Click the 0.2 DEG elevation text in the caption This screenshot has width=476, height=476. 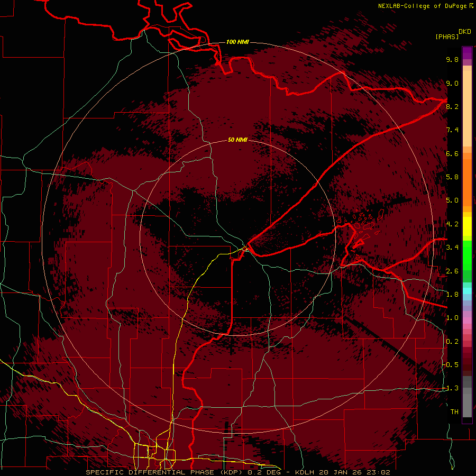pyautogui.click(x=264, y=472)
